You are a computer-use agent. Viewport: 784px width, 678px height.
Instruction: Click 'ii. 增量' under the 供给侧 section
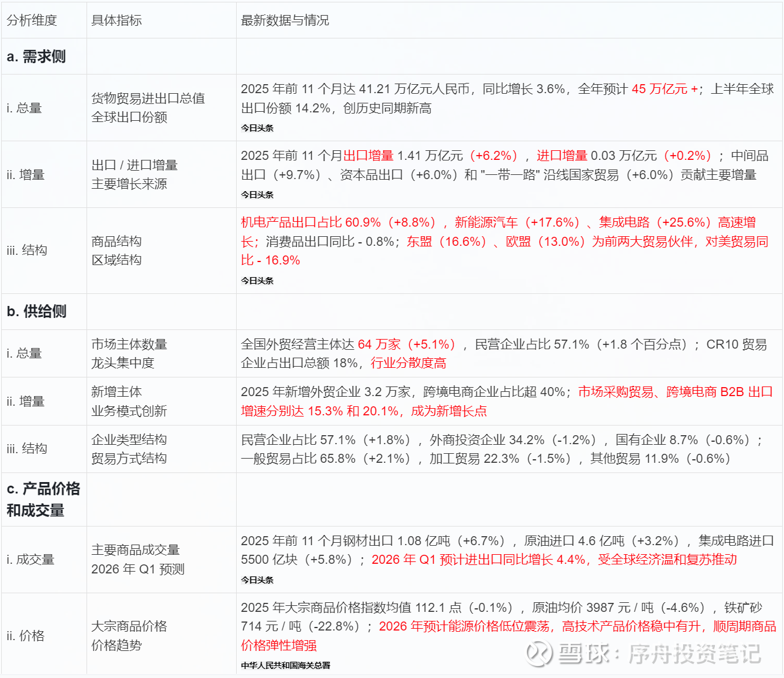[x=26, y=402]
